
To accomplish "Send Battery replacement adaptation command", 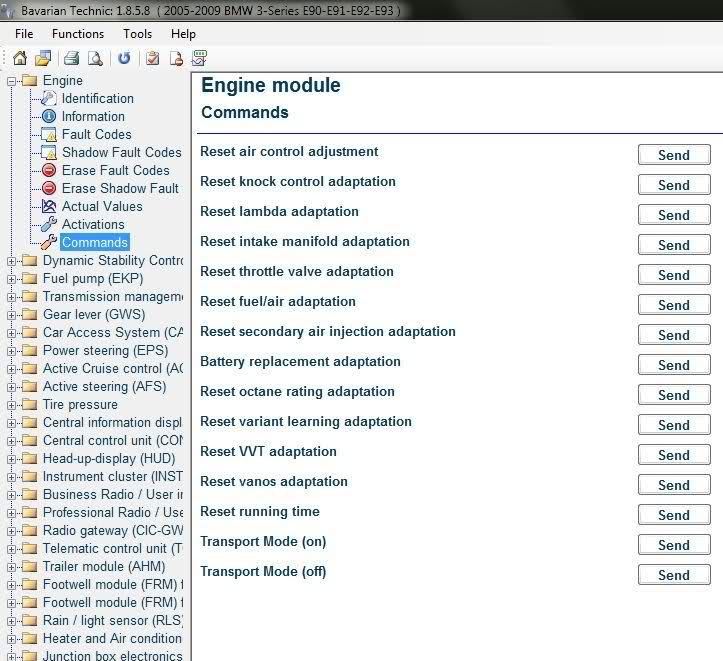I will coord(674,365).
